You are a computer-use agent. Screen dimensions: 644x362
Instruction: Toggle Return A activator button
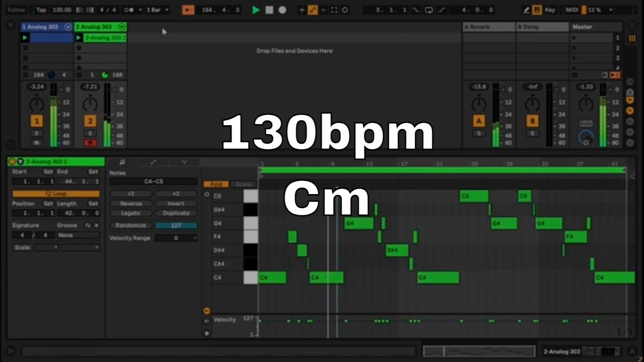(x=478, y=121)
